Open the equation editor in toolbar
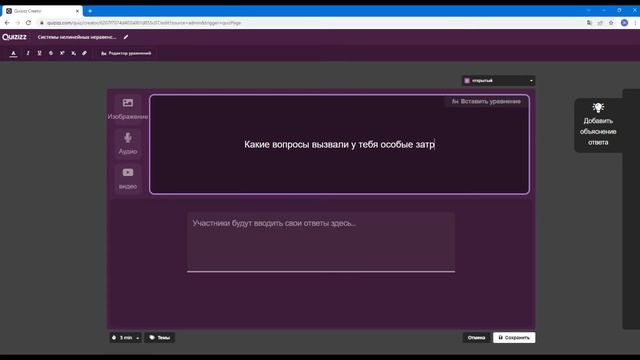The width and height of the screenshot is (640, 360). [126, 53]
